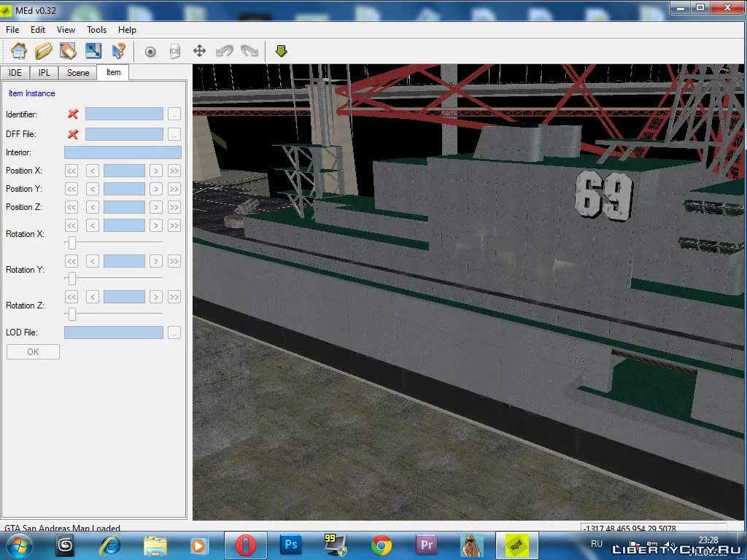
Task: Click Rotation X small increase > button
Action: [156, 225]
